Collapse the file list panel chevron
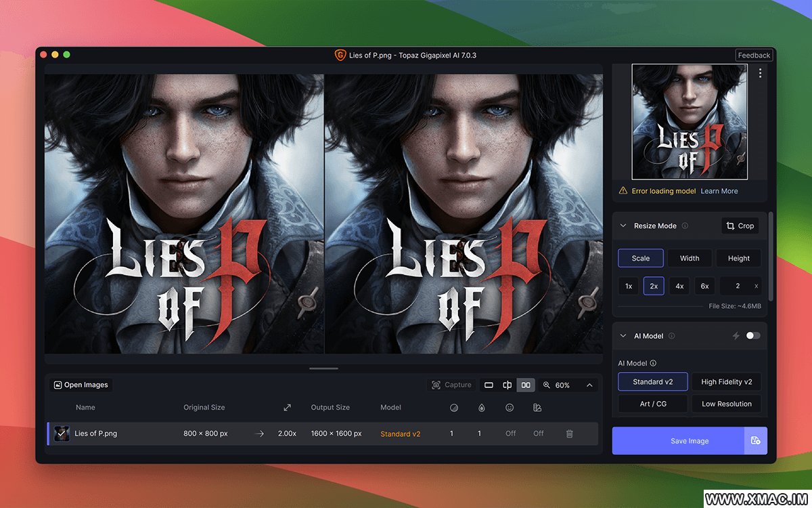This screenshot has height=508, width=812. click(x=589, y=385)
